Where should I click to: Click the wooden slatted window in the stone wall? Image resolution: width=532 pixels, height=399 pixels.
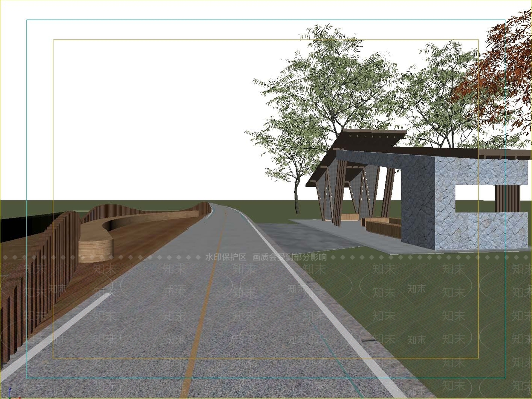[507, 199]
